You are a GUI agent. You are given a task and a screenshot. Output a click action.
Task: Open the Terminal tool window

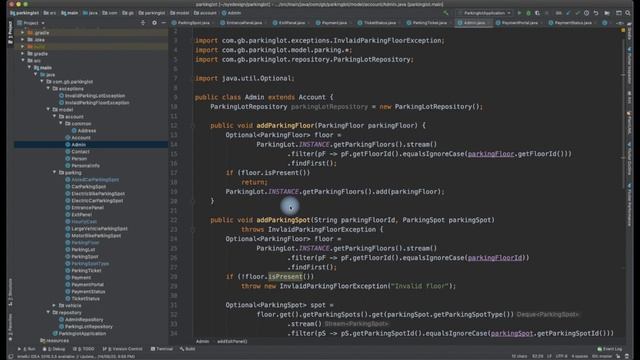click(162, 349)
